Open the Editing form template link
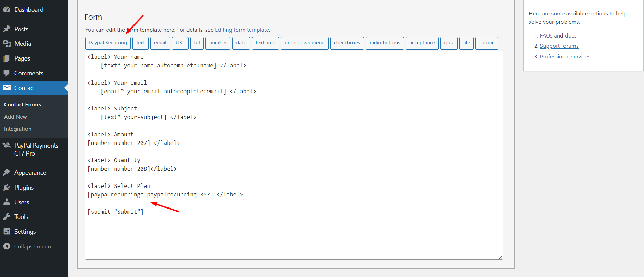This screenshot has width=644, height=277. pos(242,30)
